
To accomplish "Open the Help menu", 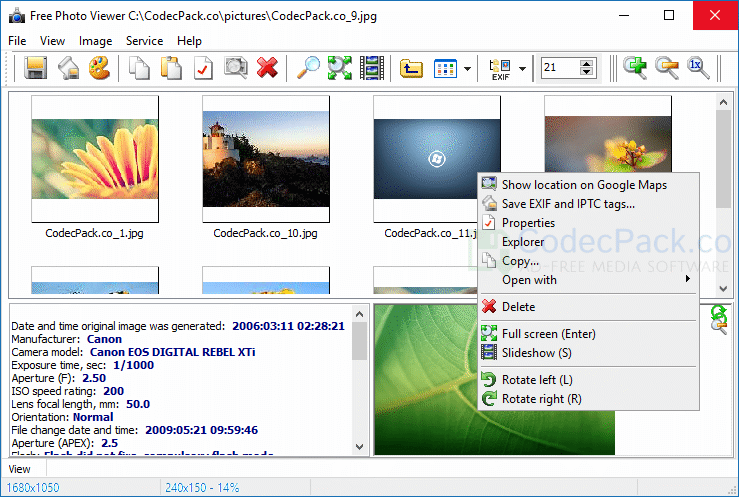I will [x=189, y=41].
